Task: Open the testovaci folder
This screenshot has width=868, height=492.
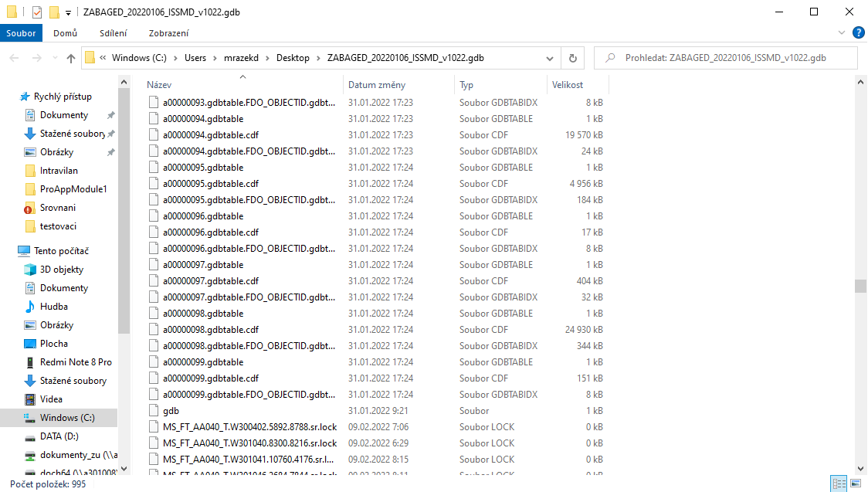Action: coord(58,226)
